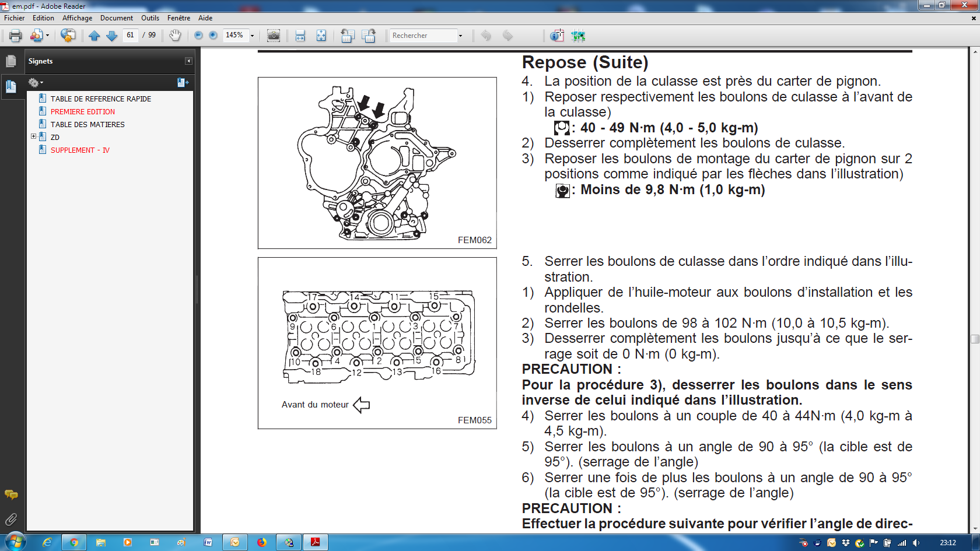The width and height of the screenshot is (980, 551).
Task: Open the 145% zoom level dropdown
Action: (x=252, y=36)
